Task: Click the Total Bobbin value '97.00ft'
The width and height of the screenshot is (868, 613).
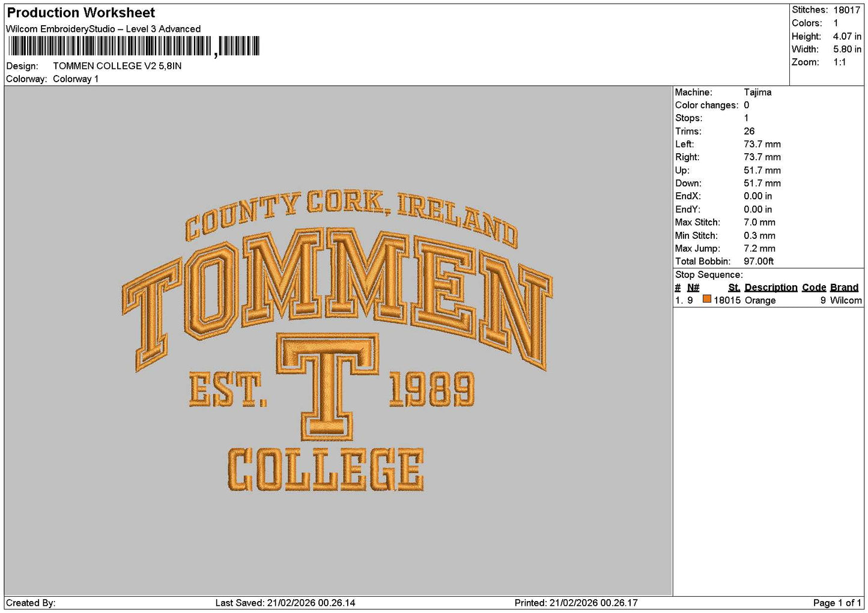Action: [759, 262]
